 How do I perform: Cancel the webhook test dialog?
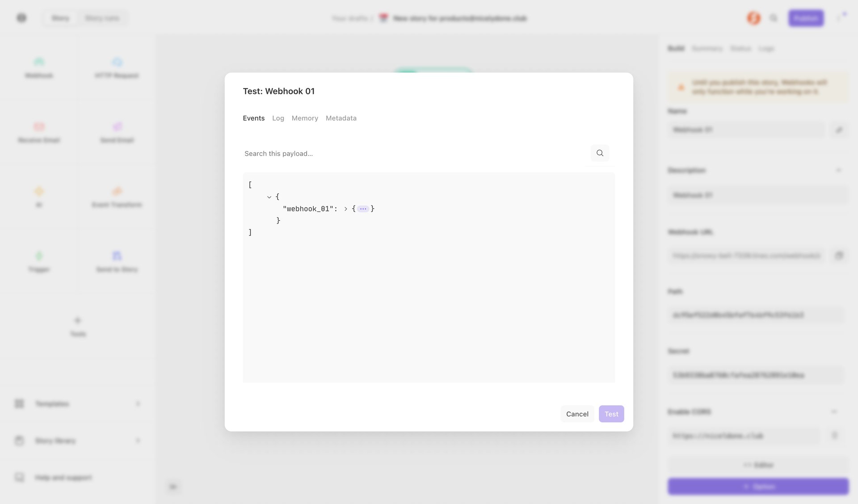577,414
